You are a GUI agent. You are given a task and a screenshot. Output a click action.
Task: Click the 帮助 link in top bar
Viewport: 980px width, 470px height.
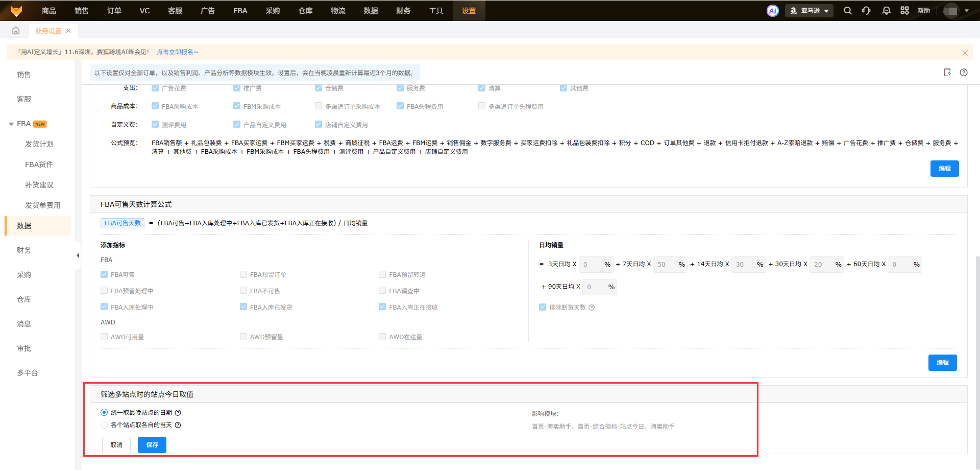(x=924, y=11)
